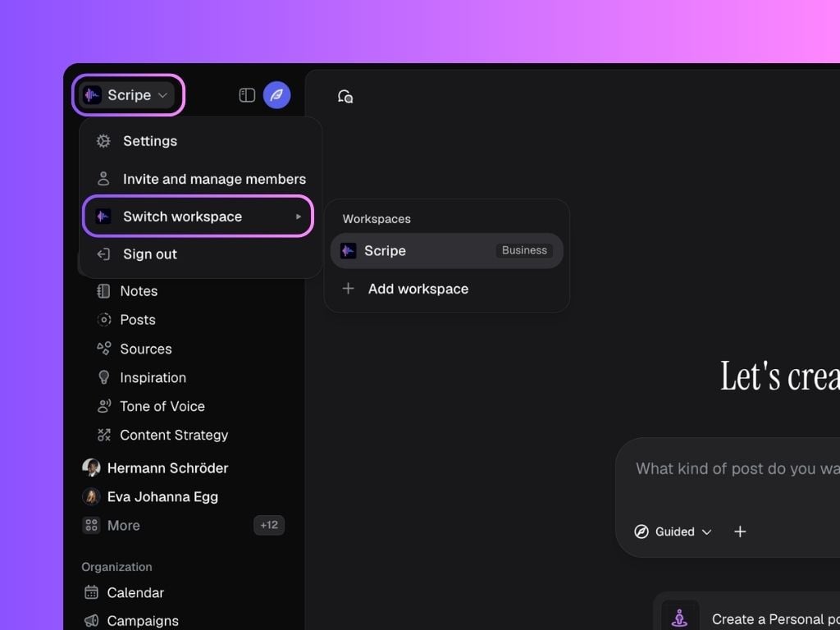Click the Notes notebook icon
Image resolution: width=840 pixels, height=630 pixels.
tap(103, 291)
